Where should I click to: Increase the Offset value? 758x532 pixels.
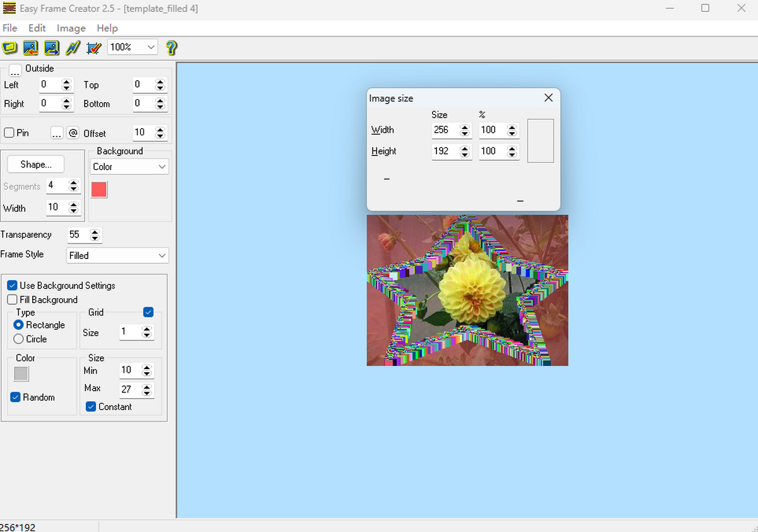tap(160, 130)
